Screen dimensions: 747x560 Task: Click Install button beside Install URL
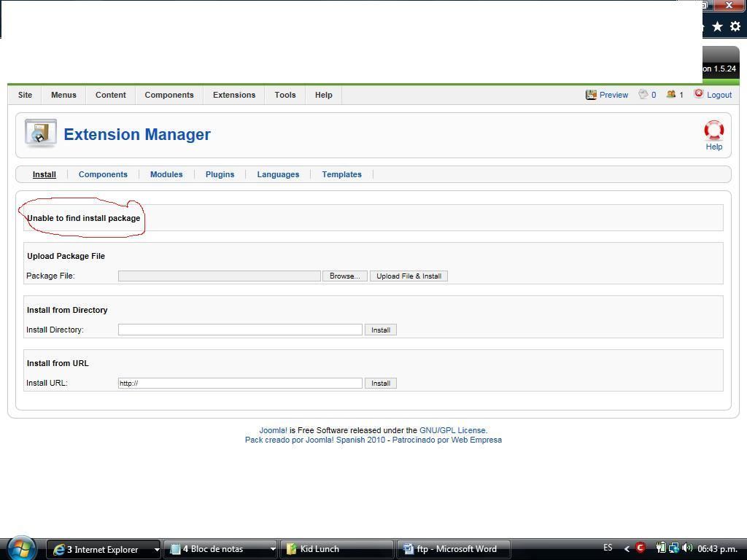click(x=381, y=384)
